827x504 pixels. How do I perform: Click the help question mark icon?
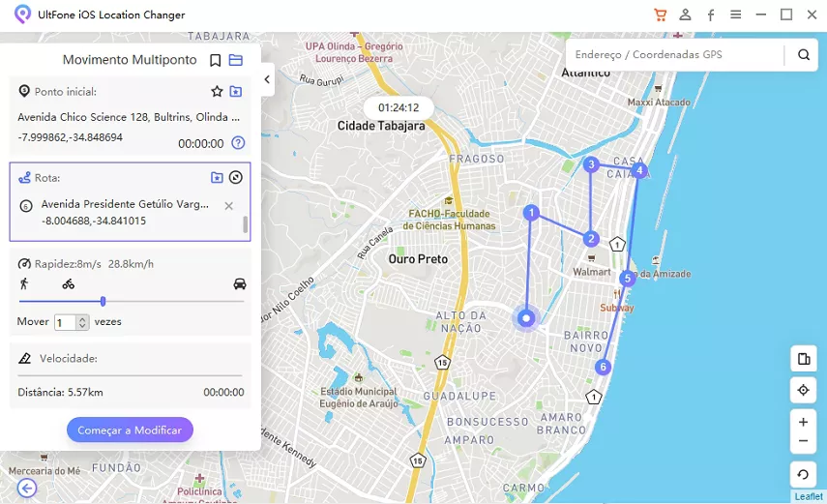(x=238, y=143)
